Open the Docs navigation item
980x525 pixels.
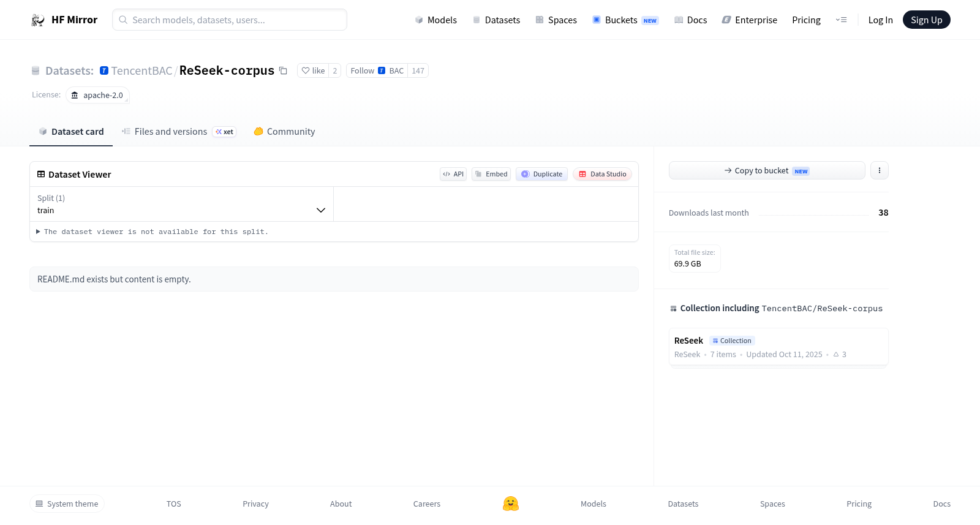point(690,20)
